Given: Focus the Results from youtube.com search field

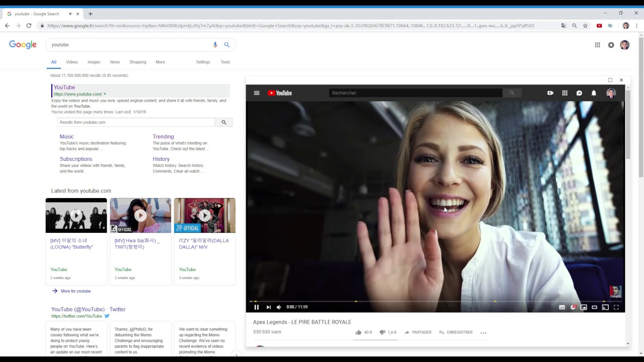Looking at the screenshot, I should (x=136, y=122).
